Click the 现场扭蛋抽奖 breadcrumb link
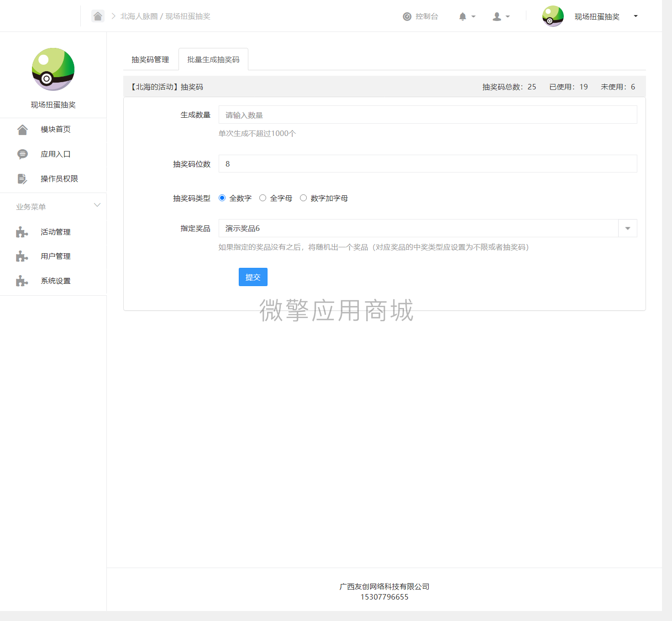 click(x=188, y=16)
